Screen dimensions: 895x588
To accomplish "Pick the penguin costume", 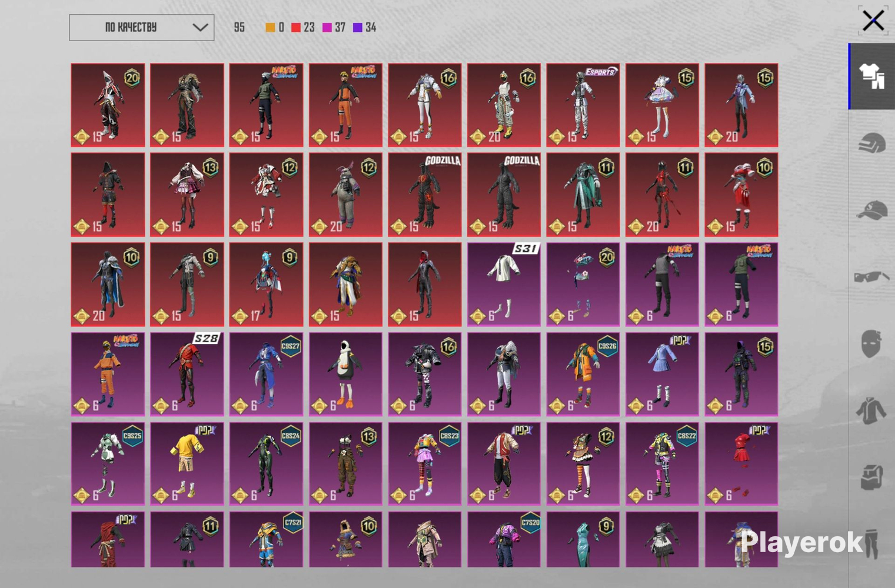I will (x=345, y=374).
